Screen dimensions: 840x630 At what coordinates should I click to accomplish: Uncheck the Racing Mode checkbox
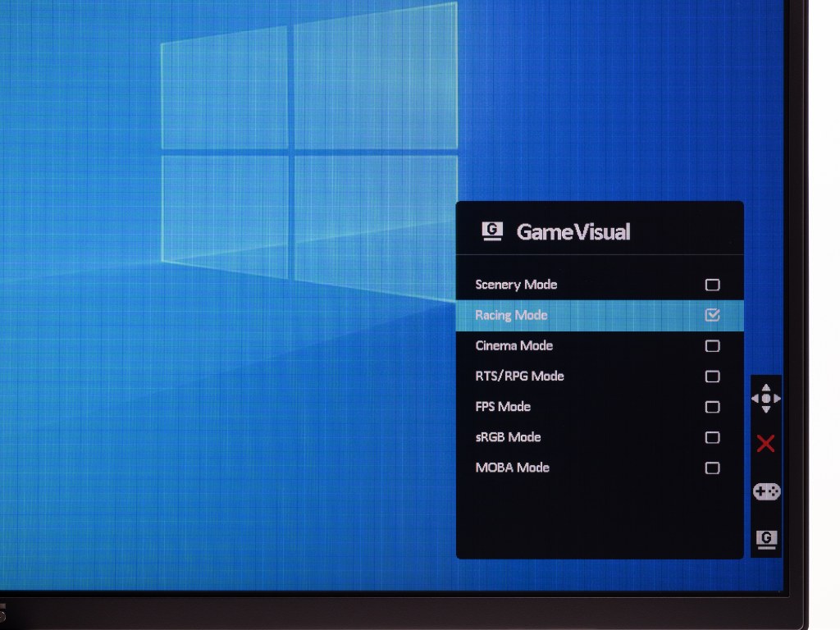(713, 315)
